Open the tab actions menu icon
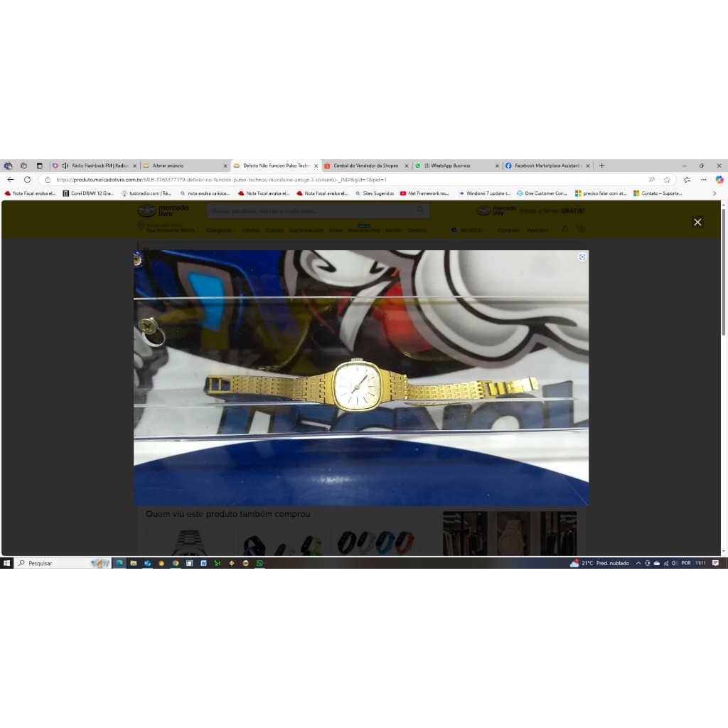The image size is (728, 728). 40,166
